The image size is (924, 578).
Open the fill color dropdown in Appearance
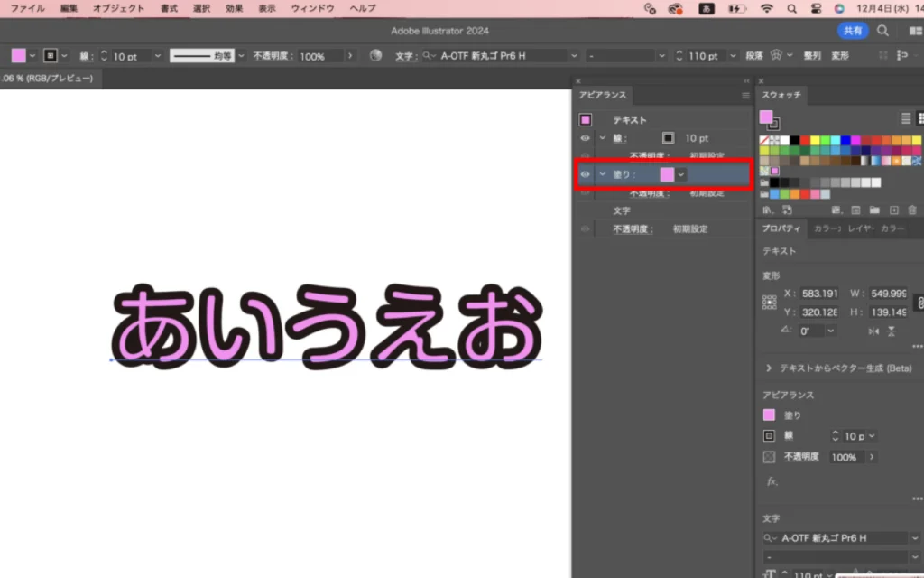tap(681, 174)
